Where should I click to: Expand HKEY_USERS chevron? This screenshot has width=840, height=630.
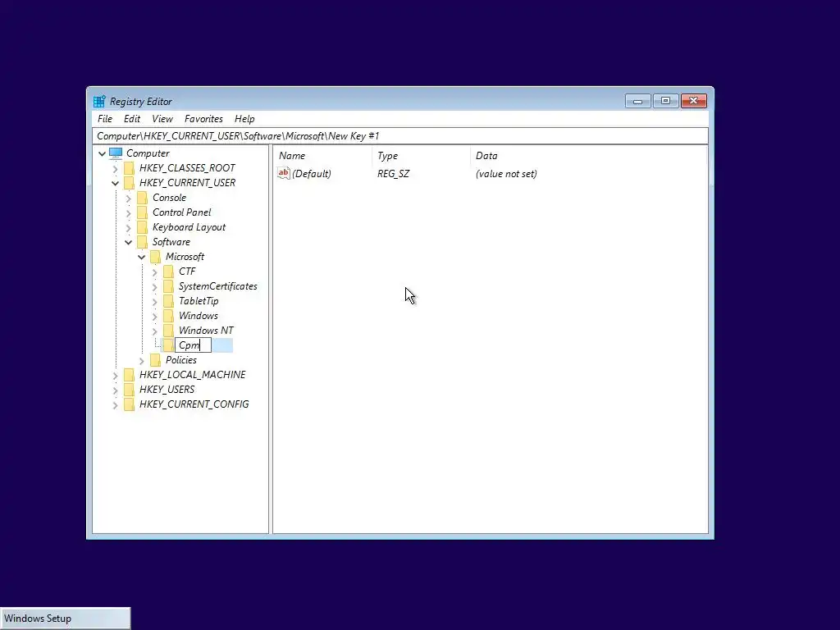[115, 390]
